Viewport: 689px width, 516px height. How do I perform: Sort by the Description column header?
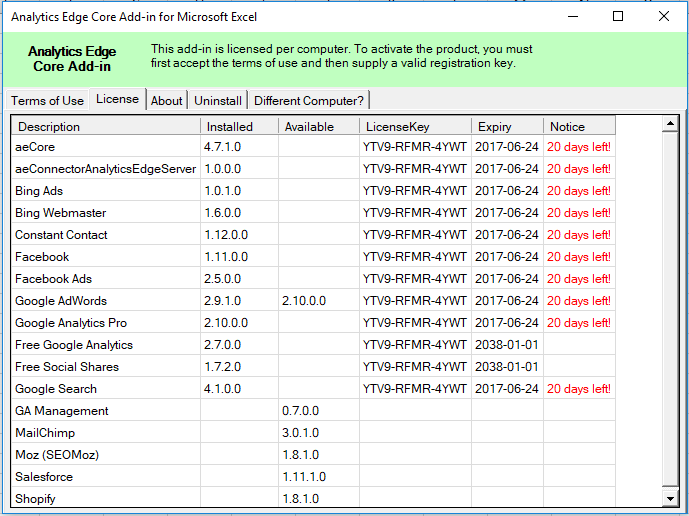(106, 127)
